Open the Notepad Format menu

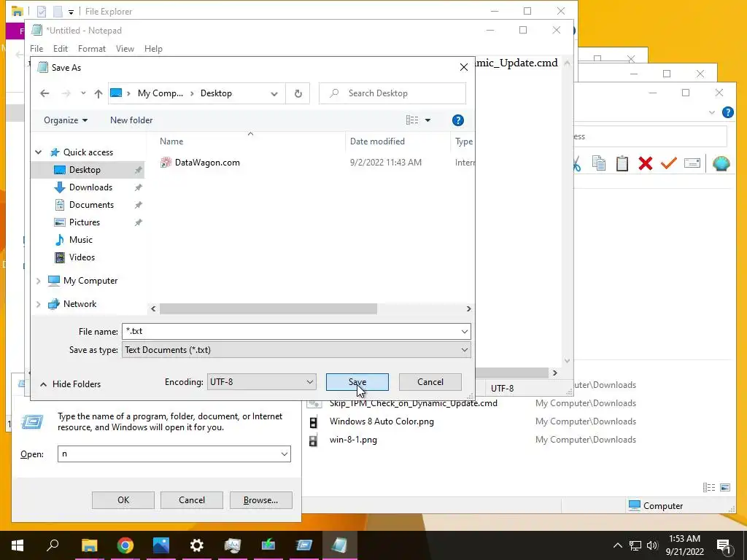[91, 49]
